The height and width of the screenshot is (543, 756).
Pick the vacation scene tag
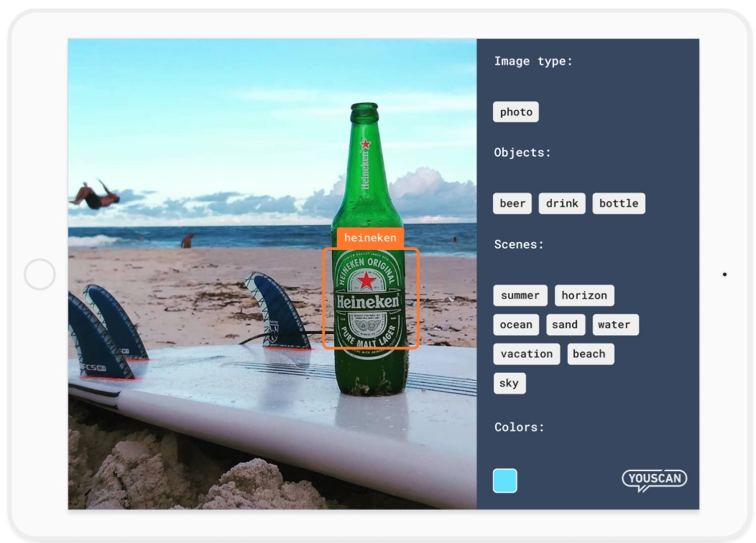[527, 354]
